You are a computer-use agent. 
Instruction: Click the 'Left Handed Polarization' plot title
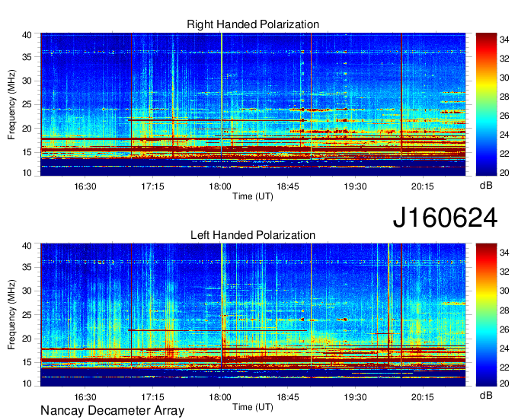click(253, 235)
